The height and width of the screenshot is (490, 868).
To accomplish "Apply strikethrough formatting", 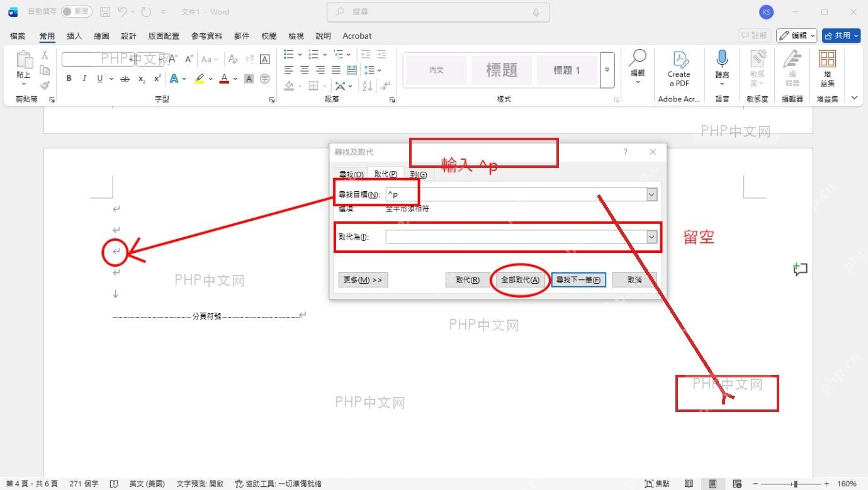I will [x=125, y=79].
